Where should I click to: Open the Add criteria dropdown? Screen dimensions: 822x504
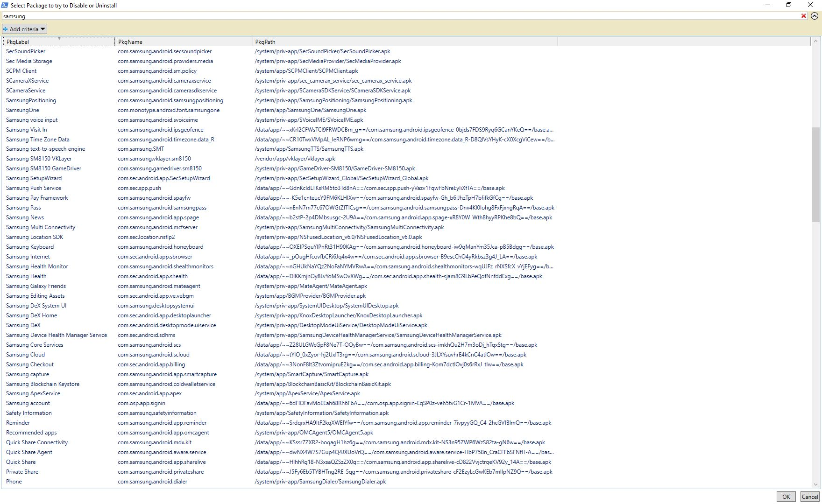click(24, 29)
